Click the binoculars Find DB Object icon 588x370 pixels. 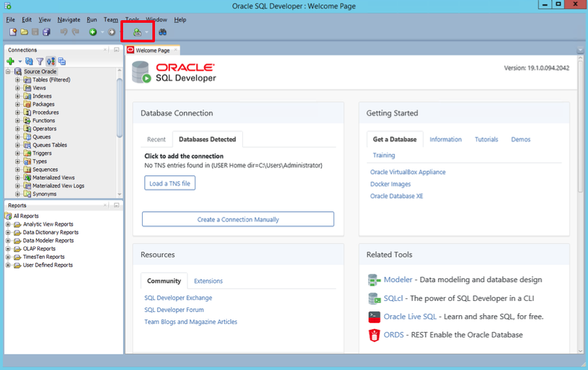tap(162, 33)
